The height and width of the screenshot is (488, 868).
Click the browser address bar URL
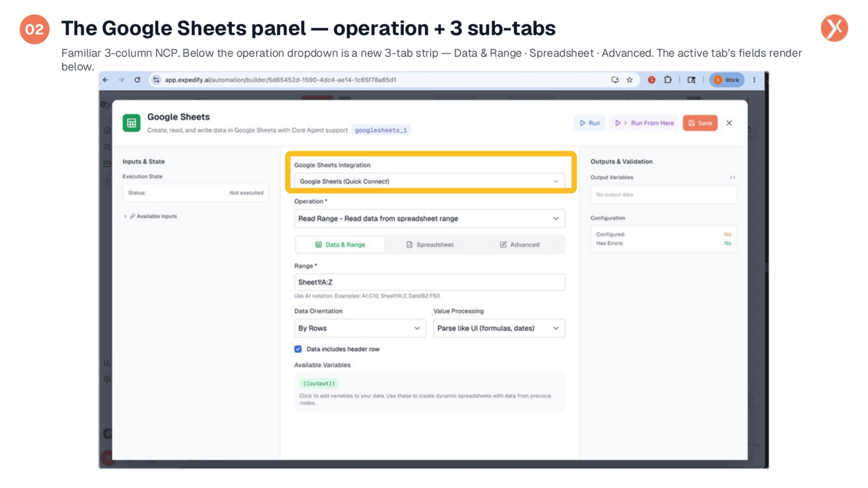[280, 80]
